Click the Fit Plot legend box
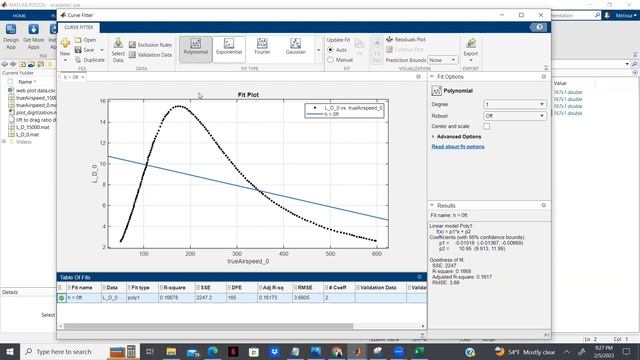The height and width of the screenshot is (360, 640). (344, 111)
